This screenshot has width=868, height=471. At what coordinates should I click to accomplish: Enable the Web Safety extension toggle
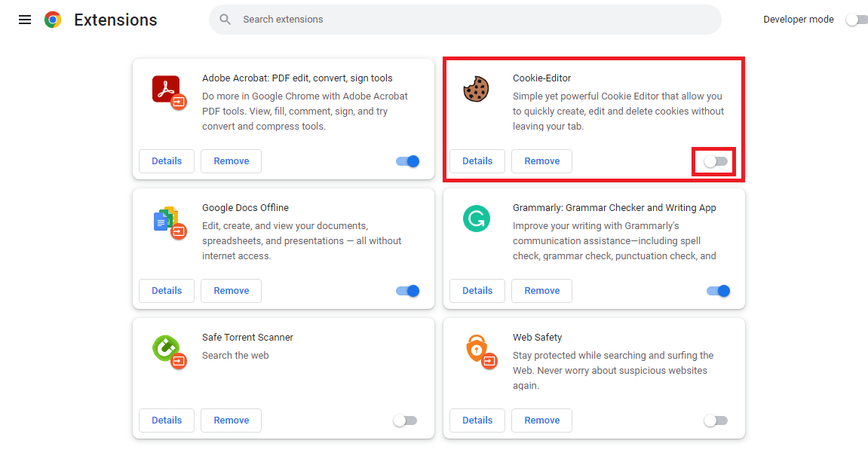pos(716,421)
